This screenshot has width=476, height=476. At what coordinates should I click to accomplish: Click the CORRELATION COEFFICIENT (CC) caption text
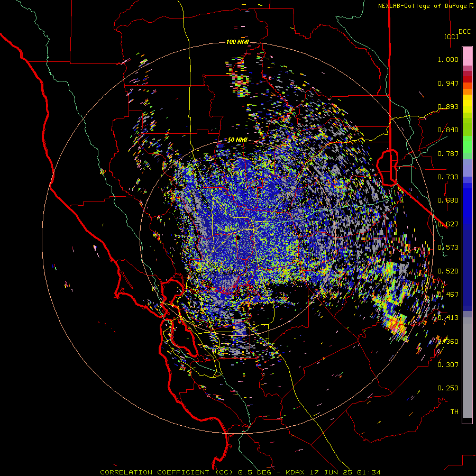[167, 472]
